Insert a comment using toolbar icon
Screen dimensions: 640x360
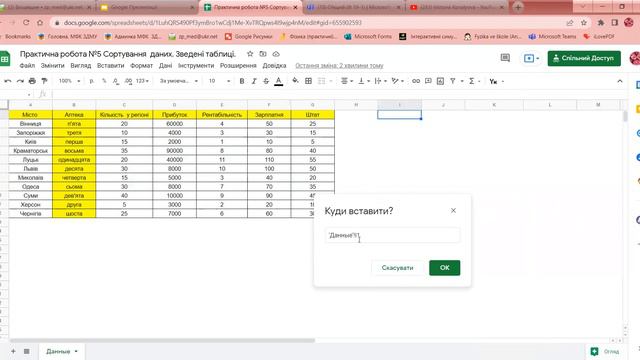tap(428, 81)
